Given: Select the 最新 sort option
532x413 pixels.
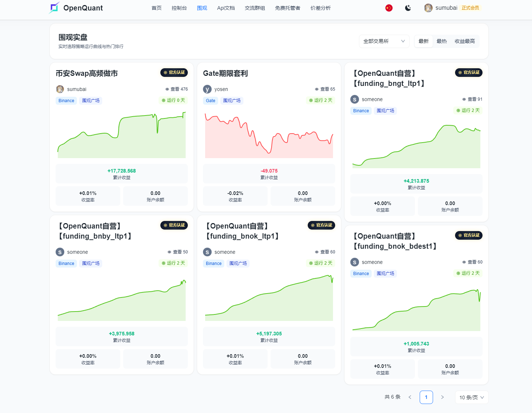Looking at the screenshot, I should [x=423, y=41].
